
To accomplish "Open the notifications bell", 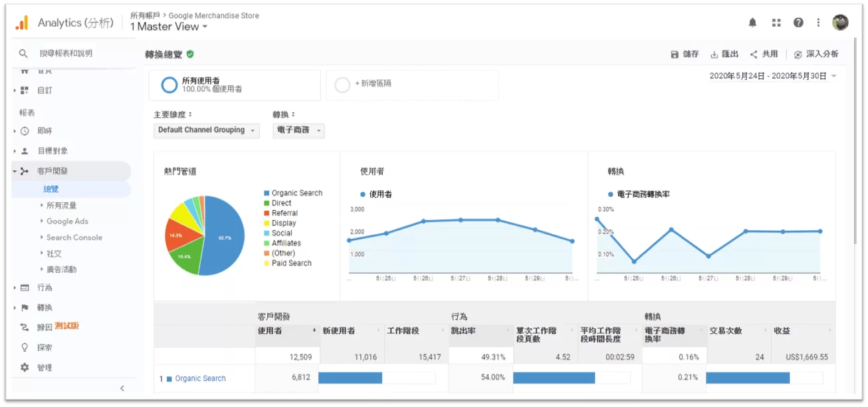I will point(752,23).
